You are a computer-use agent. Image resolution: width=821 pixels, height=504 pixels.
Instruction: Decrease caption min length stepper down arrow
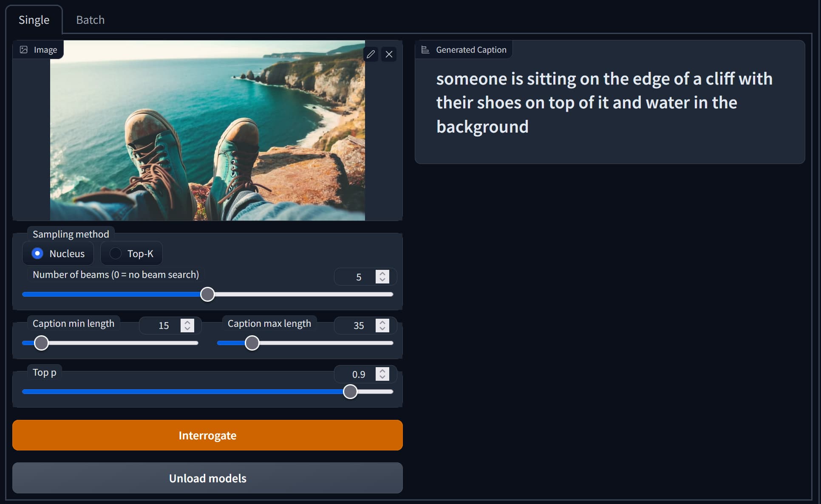point(187,328)
